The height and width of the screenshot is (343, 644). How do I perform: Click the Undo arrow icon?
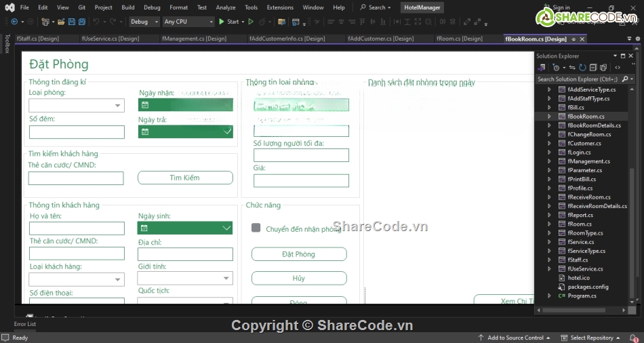[96, 22]
